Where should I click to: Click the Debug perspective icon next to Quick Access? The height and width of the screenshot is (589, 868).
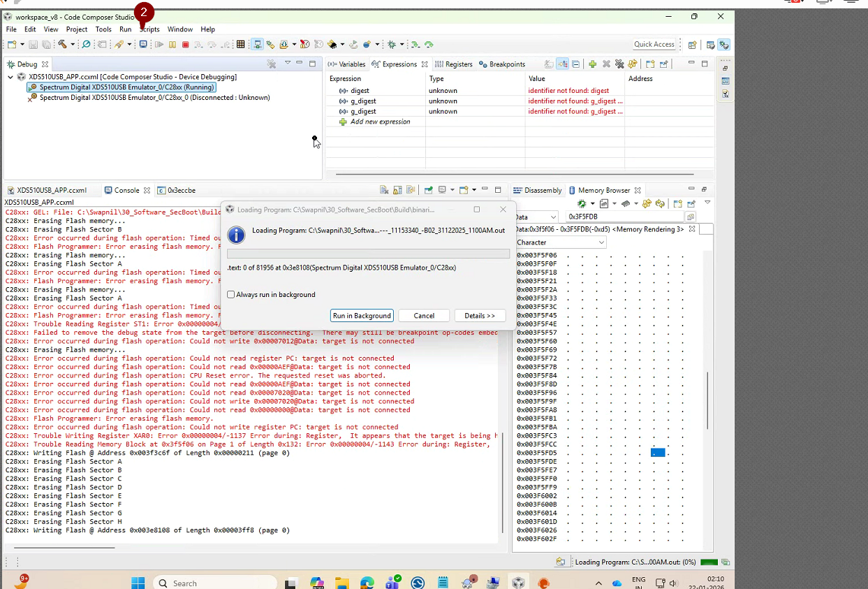723,45
